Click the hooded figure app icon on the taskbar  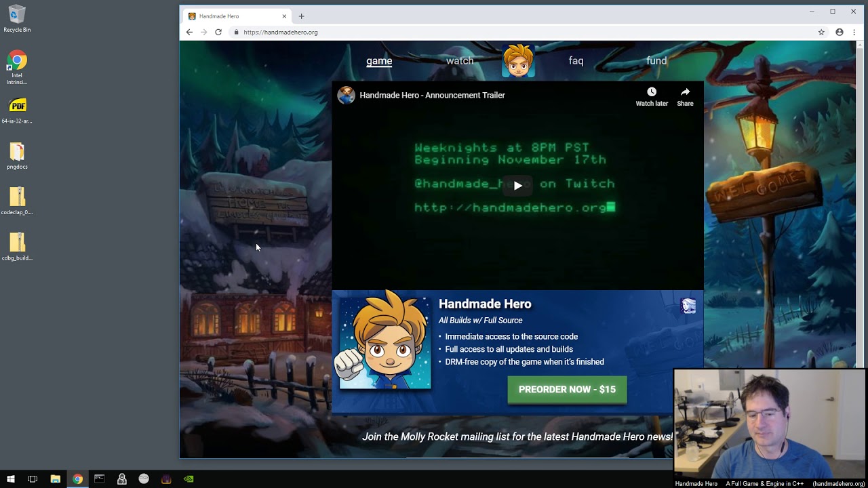tap(122, 479)
